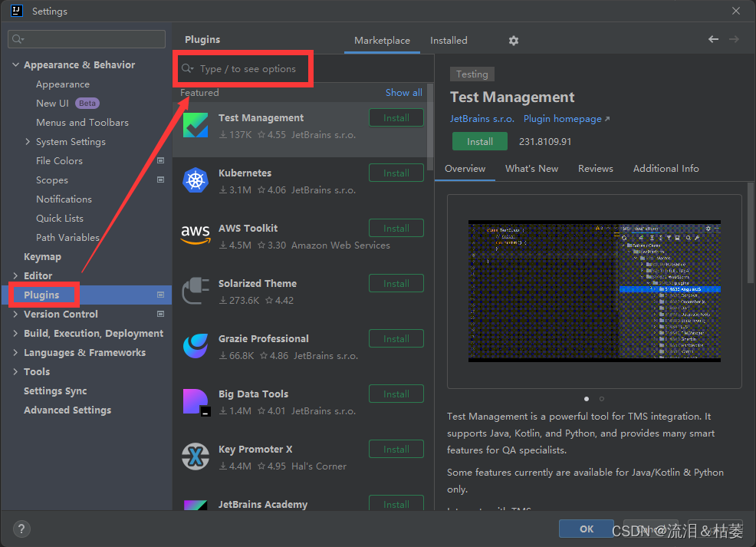756x547 pixels.
Task: Open Advanced Settings page
Action: (x=67, y=410)
